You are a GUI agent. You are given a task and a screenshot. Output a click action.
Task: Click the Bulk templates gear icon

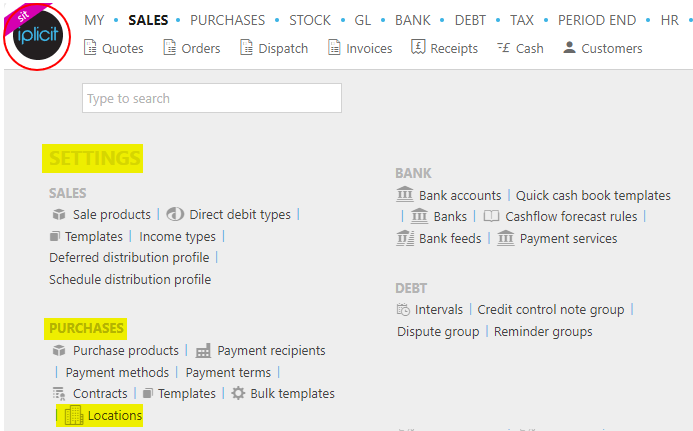coord(238,393)
